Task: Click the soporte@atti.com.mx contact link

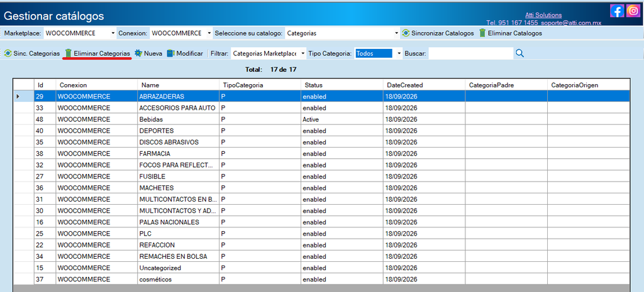Action: point(571,23)
